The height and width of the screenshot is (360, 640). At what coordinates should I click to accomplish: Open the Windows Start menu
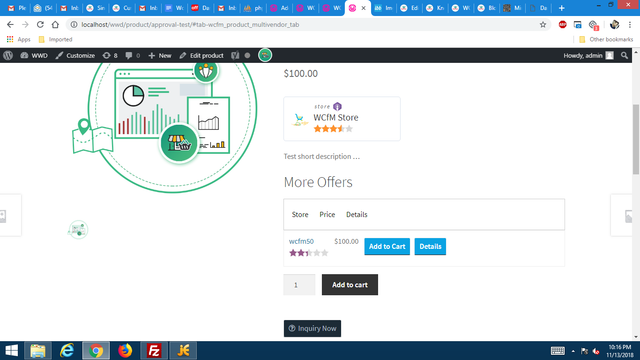[x=11, y=351]
